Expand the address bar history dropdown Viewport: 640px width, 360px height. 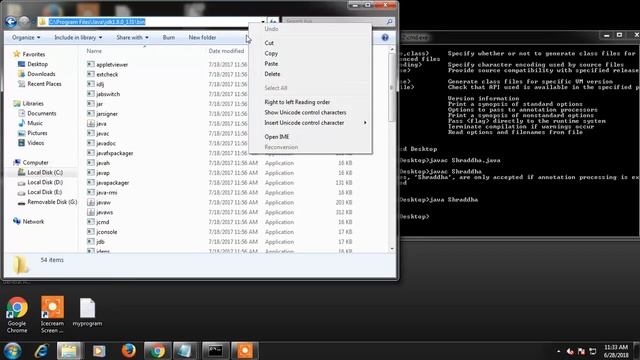[x=262, y=22]
